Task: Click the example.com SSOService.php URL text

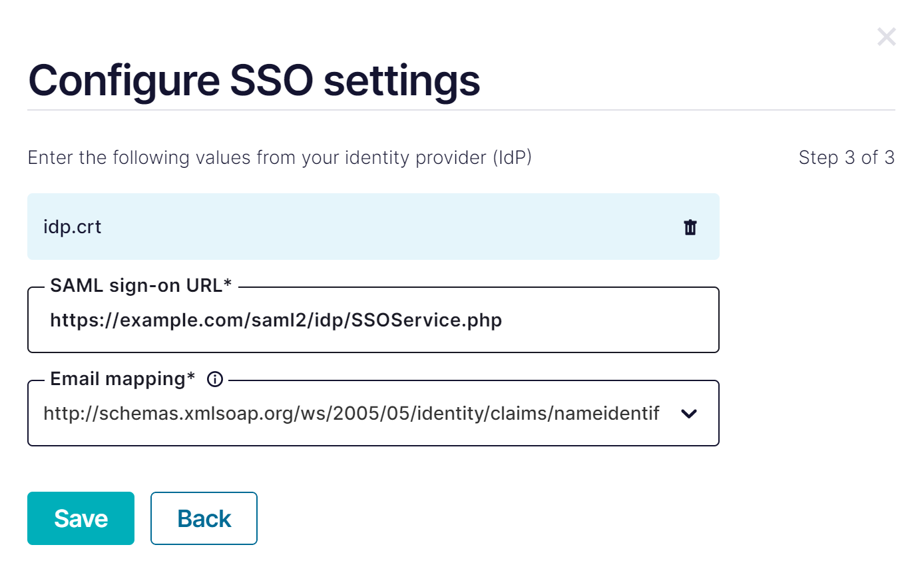Action: (276, 320)
